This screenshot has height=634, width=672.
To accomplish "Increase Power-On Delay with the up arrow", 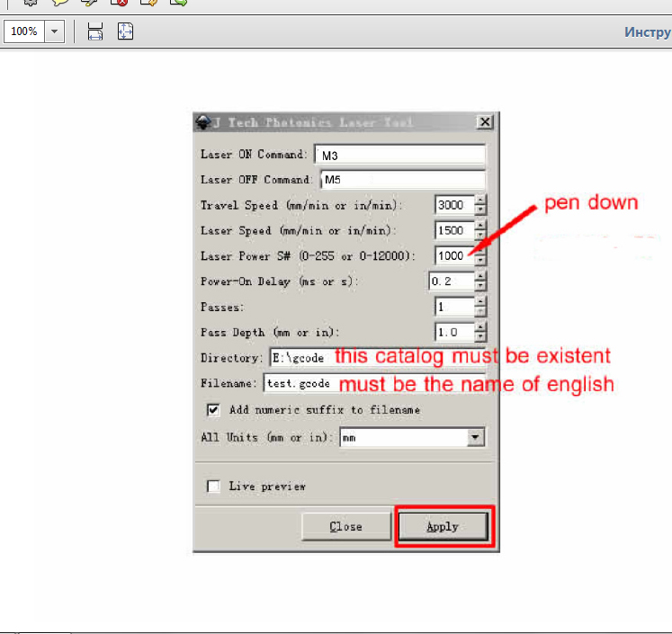I will coord(480,277).
